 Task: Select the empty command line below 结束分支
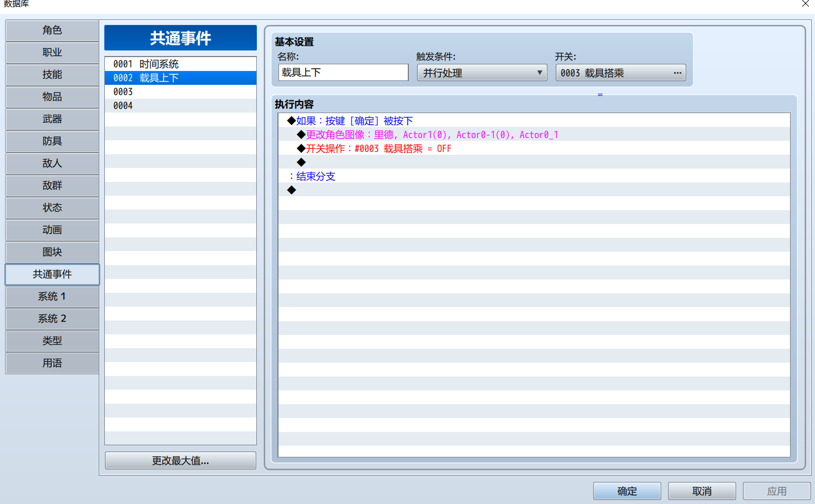(534, 190)
